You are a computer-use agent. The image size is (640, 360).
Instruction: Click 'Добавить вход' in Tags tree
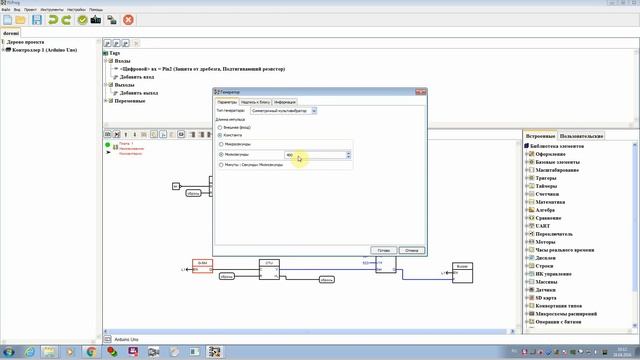tap(137, 77)
